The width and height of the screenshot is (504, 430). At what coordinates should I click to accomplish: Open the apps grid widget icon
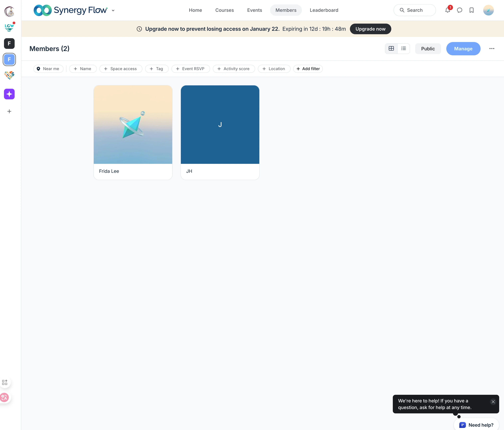point(5,382)
